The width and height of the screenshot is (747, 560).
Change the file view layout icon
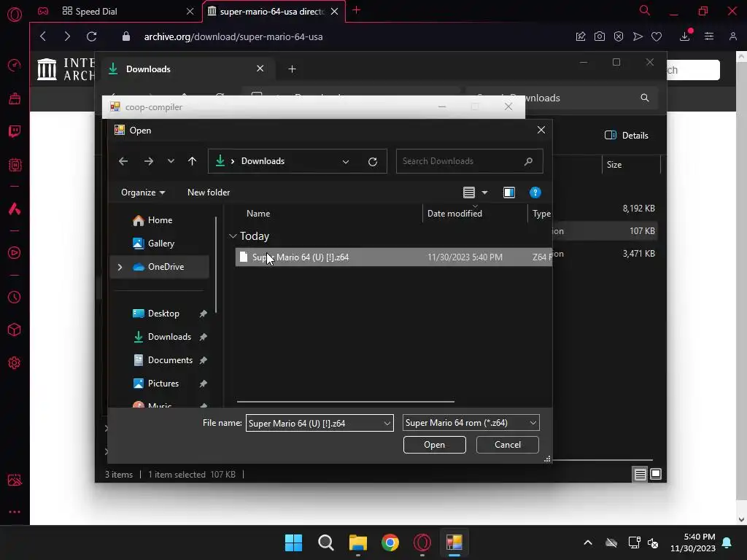(469, 192)
